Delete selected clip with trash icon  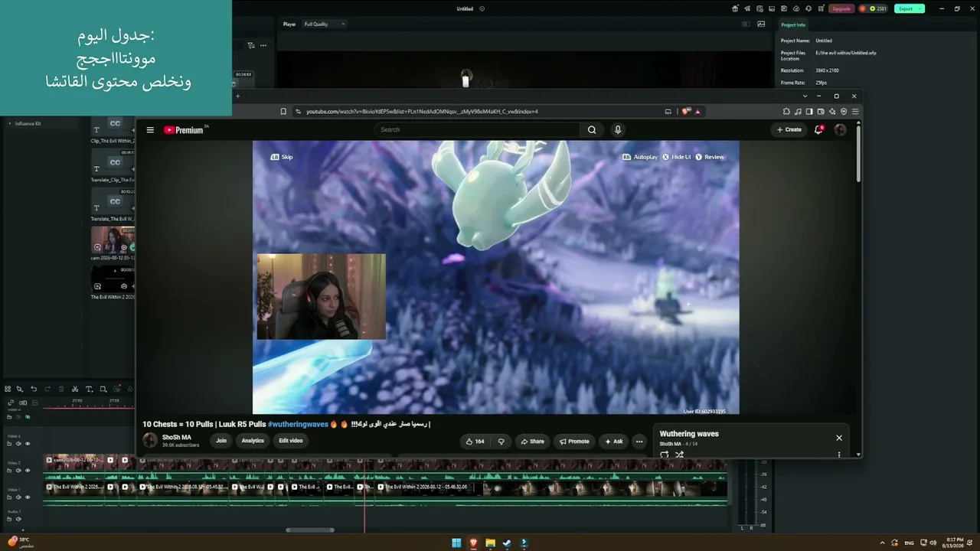(x=61, y=390)
